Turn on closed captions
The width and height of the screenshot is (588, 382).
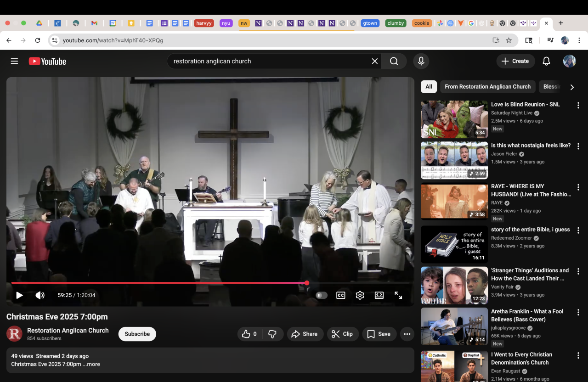pyautogui.click(x=341, y=295)
